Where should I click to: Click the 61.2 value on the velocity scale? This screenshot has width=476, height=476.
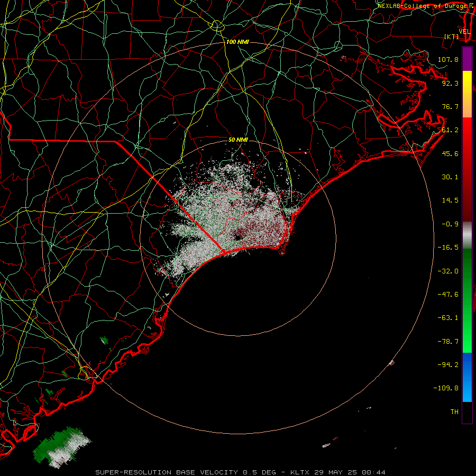tap(450, 130)
